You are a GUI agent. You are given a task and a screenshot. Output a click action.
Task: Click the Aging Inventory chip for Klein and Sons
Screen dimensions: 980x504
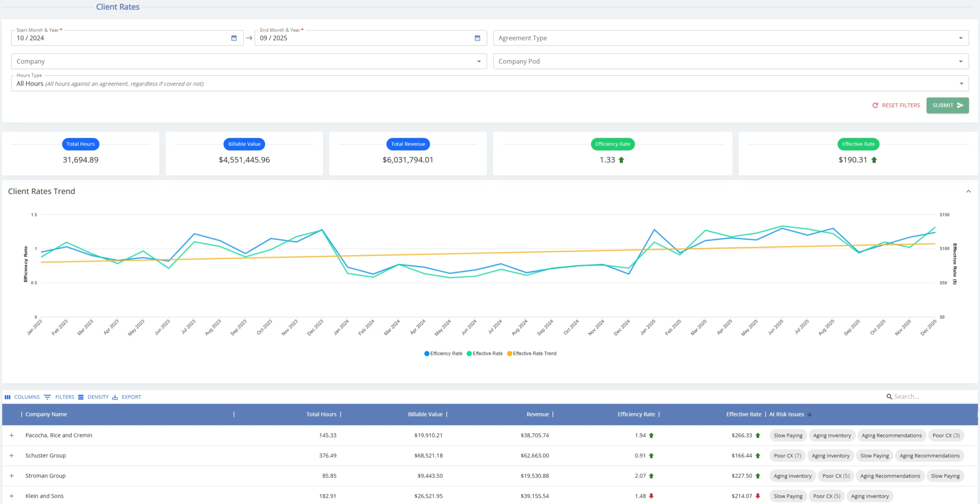(x=870, y=496)
